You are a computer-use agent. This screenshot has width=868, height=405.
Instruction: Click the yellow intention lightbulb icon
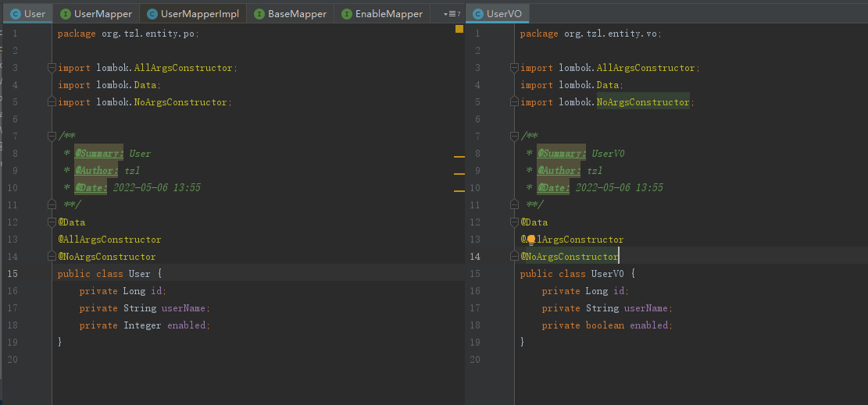(530, 240)
